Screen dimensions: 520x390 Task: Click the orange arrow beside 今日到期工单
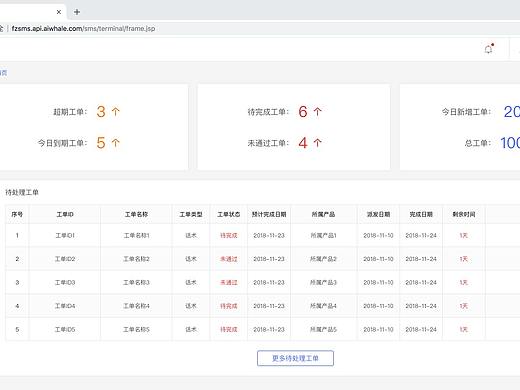115,143
